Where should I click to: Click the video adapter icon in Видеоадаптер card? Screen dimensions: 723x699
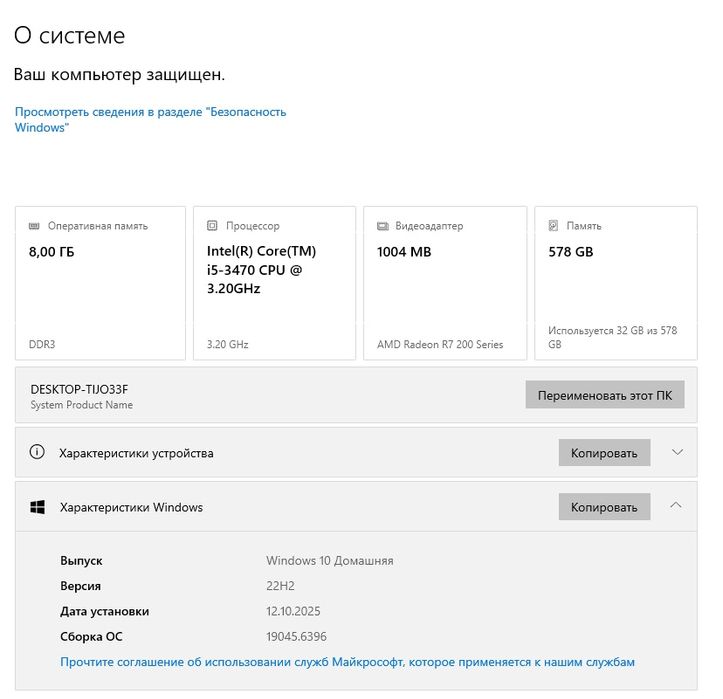pyautogui.click(x=382, y=226)
